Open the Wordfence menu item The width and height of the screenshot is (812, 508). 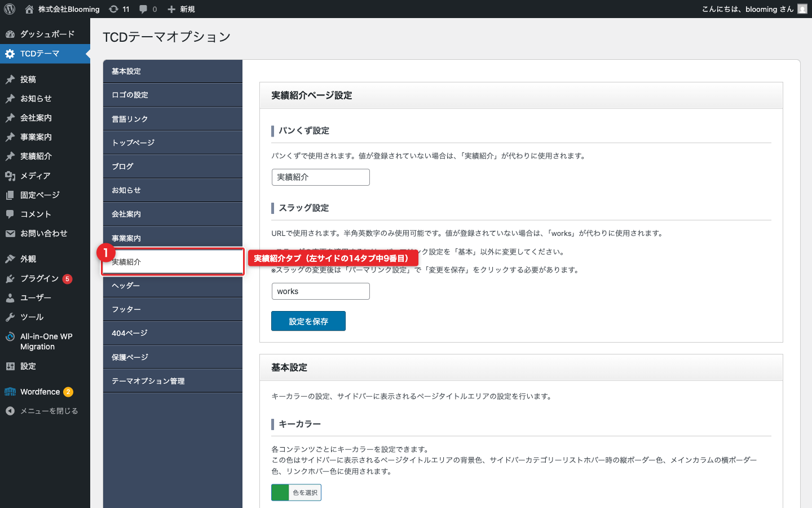point(45,392)
